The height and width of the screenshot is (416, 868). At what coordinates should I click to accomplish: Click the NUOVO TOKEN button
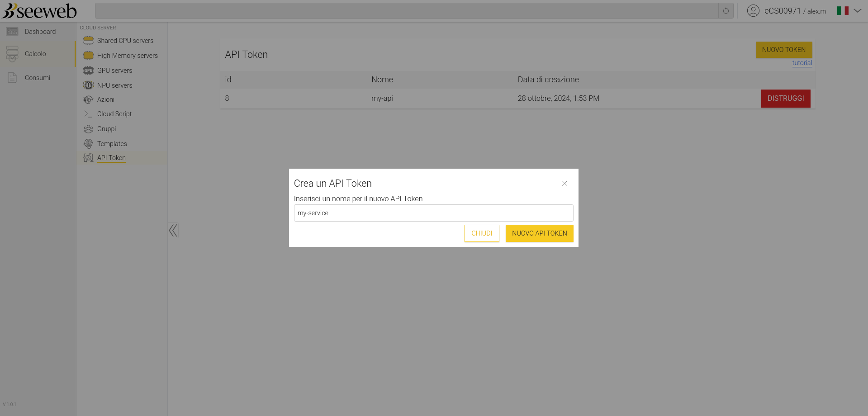pyautogui.click(x=784, y=50)
